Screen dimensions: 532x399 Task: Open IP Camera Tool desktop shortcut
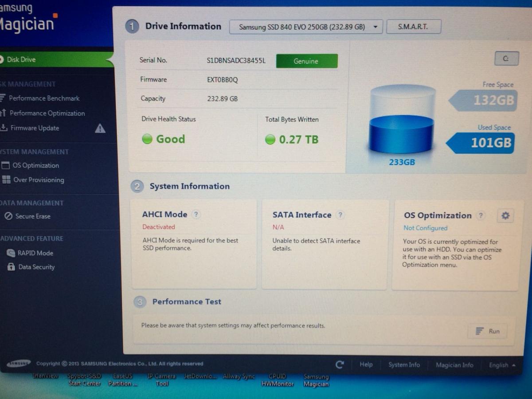[x=162, y=379]
